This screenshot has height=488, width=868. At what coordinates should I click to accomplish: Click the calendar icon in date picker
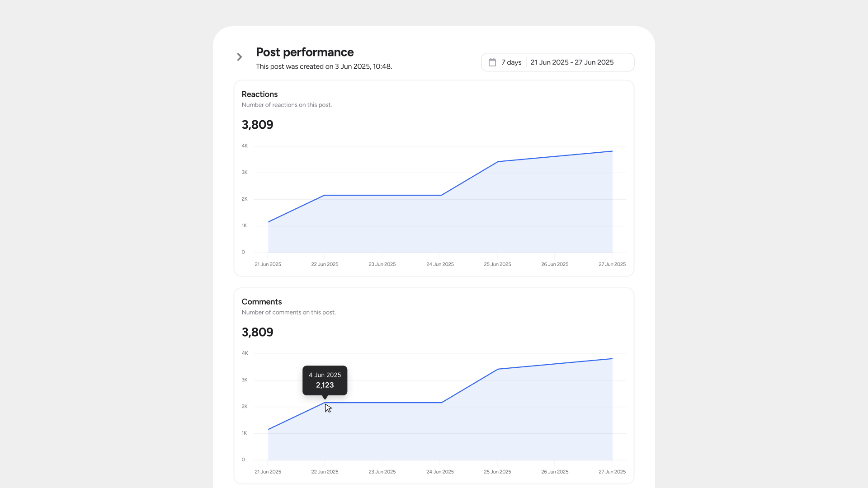[492, 62]
